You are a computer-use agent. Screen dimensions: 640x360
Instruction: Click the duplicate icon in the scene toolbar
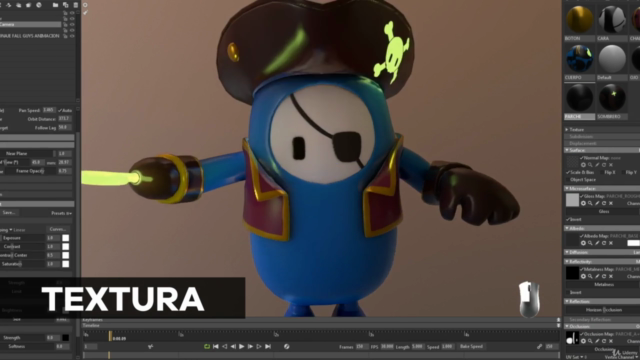(x=65, y=5)
